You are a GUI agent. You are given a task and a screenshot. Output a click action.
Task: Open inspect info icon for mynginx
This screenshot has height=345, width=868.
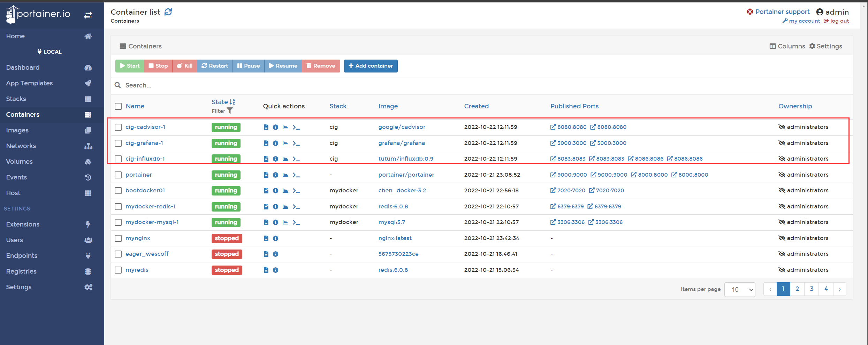pos(275,238)
